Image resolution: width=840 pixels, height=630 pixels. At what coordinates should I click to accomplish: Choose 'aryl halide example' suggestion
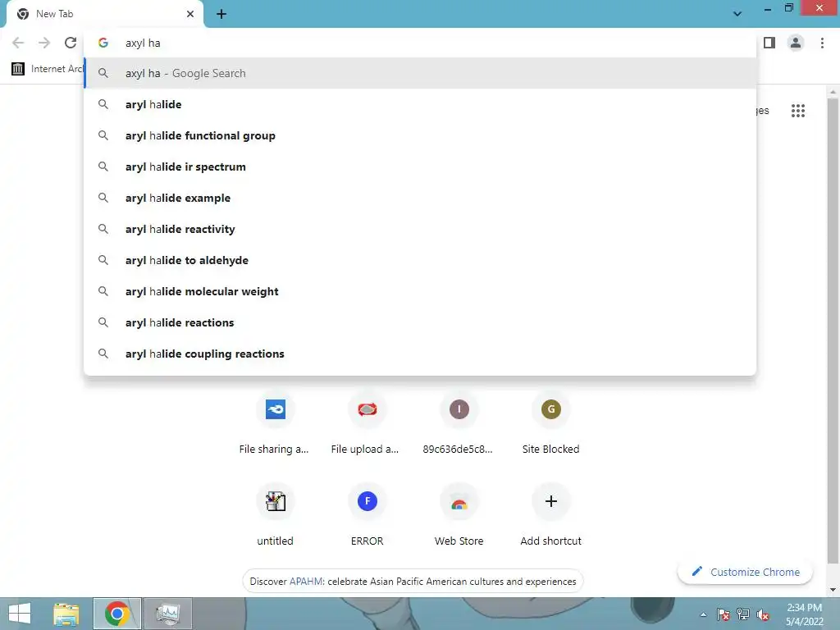[420, 198]
